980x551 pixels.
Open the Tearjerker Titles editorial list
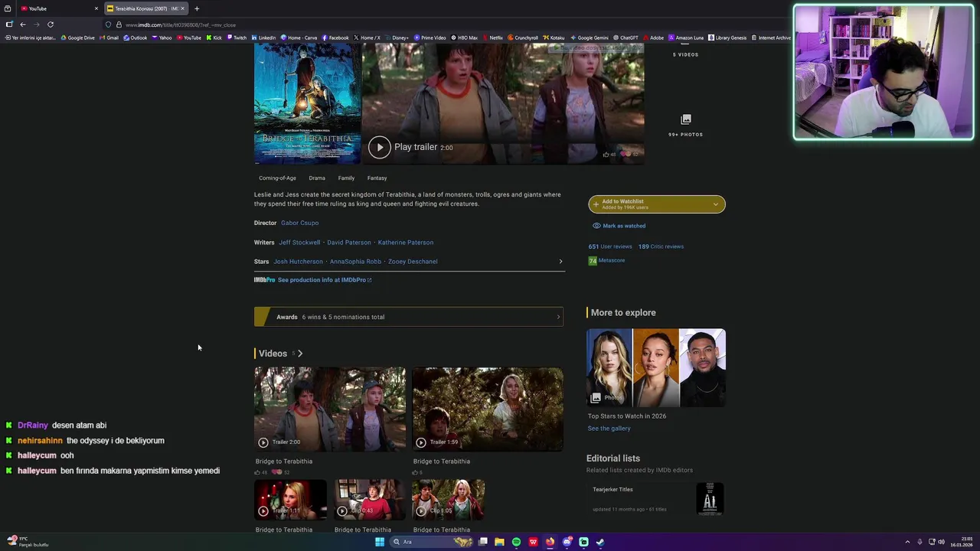pos(655,498)
